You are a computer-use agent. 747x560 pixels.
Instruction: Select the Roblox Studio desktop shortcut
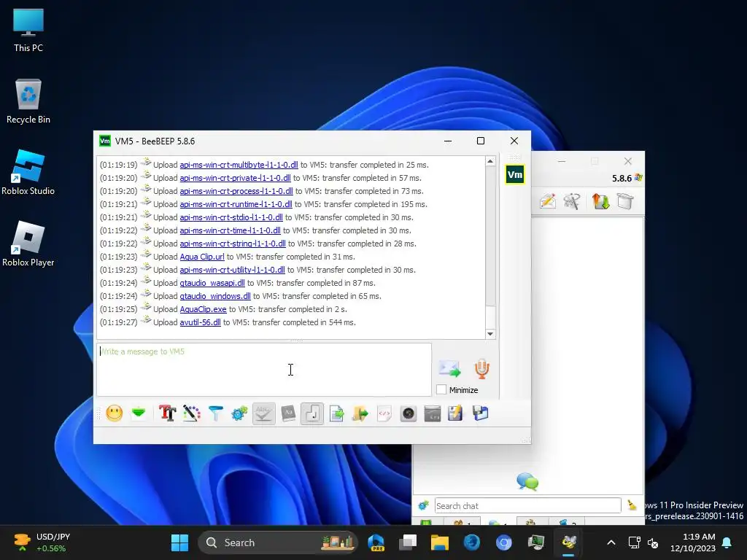pos(28,172)
